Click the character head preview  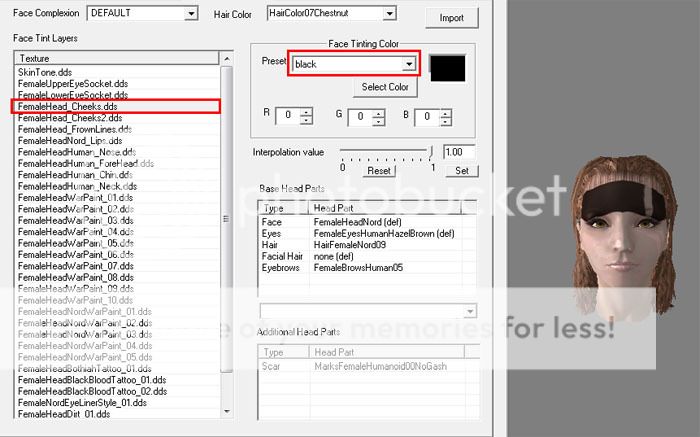pyautogui.click(x=623, y=239)
